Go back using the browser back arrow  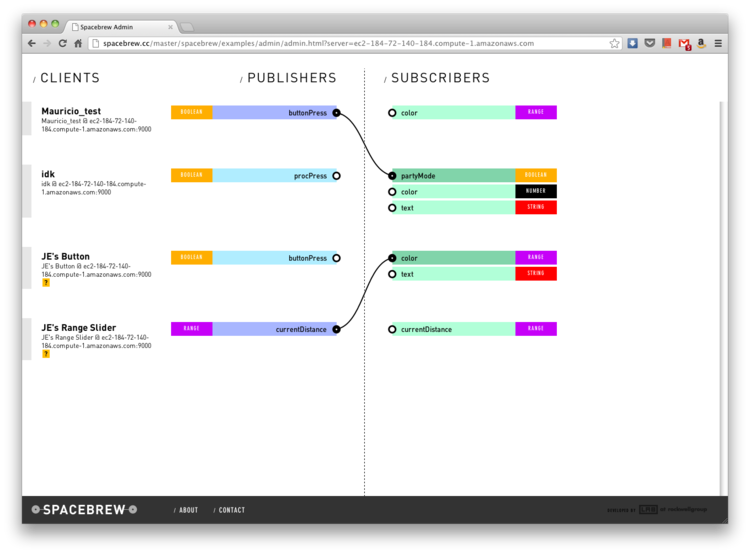coord(32,44)
